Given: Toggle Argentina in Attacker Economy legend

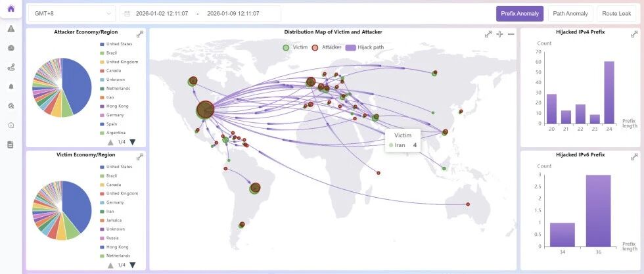Looking at the screenshot, I should coord(112,133).
